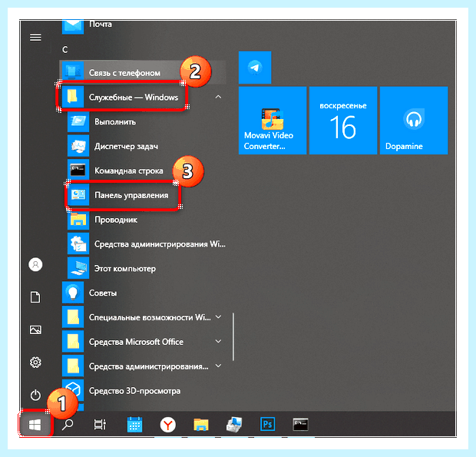Click the letter С section header
The width and height of the screenshot is (476, 457).
[65, 49]
